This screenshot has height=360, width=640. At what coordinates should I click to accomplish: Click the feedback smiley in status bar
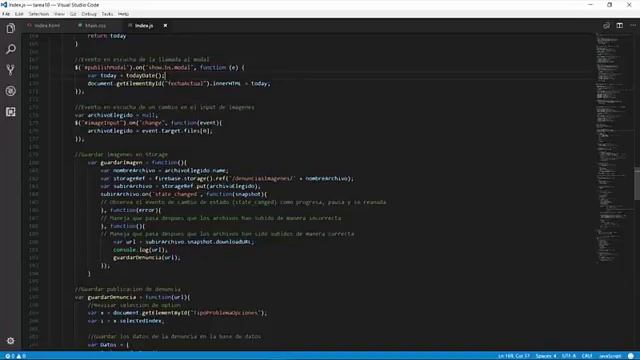[631, 356]
